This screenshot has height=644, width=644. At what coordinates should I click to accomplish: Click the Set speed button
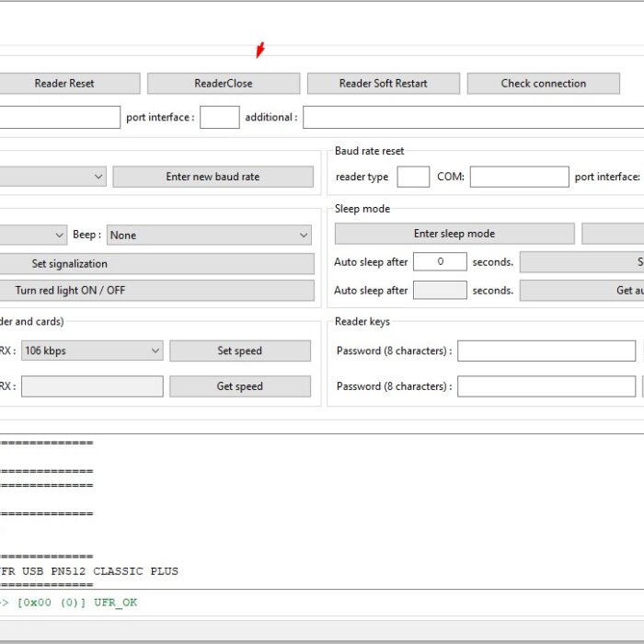pyautogui.click(x=240, y=351)
